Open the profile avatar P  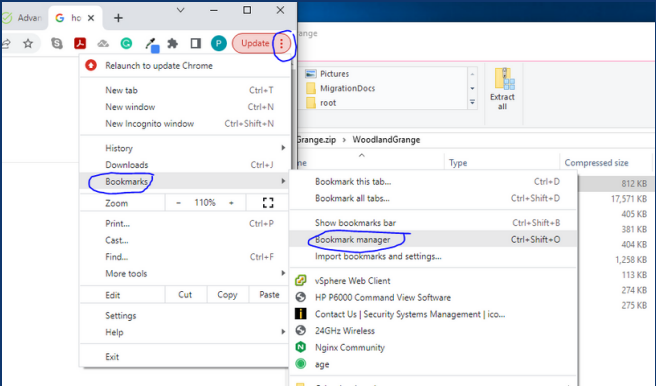[x=218, y=43]
